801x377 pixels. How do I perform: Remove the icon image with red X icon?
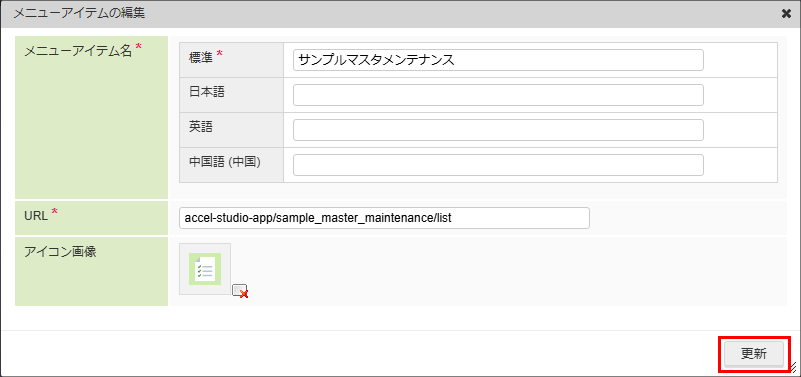(x=240, y=291)
